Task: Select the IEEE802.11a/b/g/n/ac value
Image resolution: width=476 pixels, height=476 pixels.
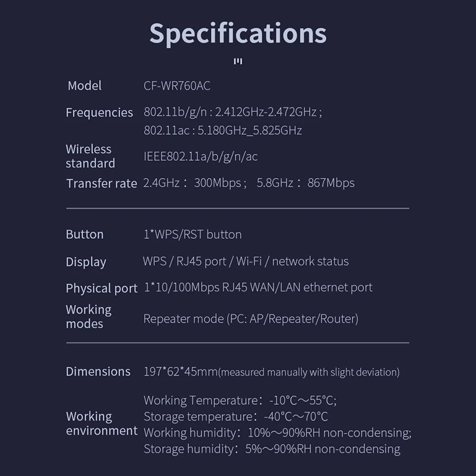Action: [200, 156]
